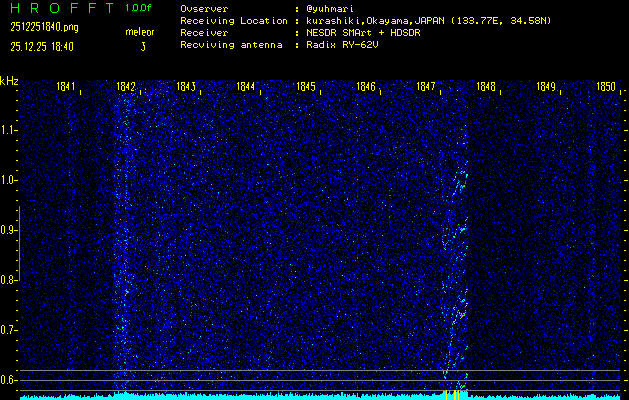Click the 1.0 kHz frequency label
Screen dimensions: 629x400
[8, 180]
